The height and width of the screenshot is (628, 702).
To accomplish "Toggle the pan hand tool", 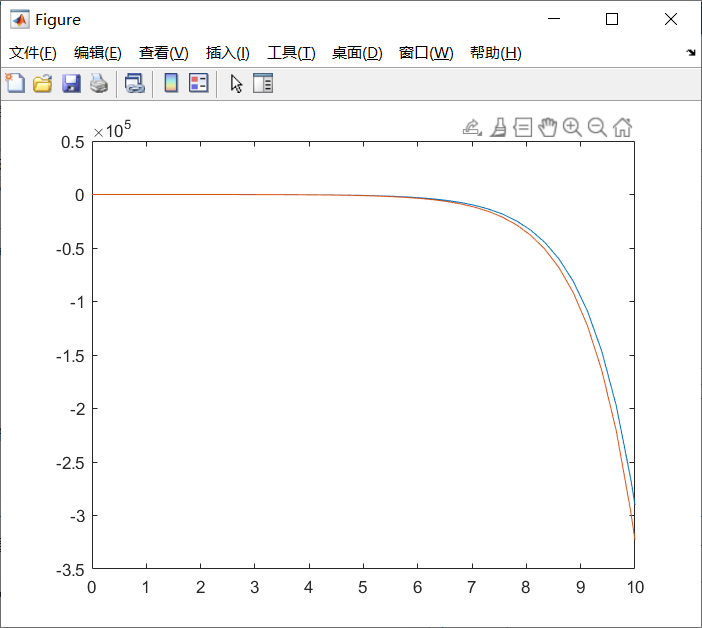I will pyautogui.click(x=548, y=128).
